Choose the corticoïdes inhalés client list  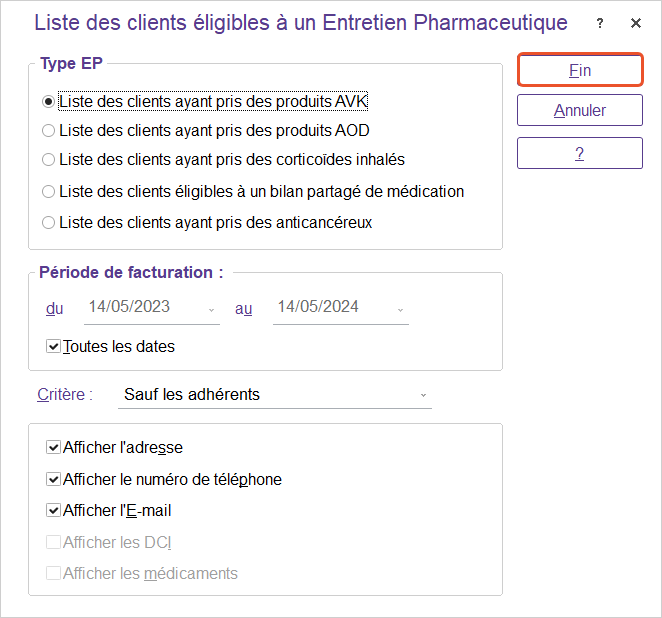(x=48, y=159)
